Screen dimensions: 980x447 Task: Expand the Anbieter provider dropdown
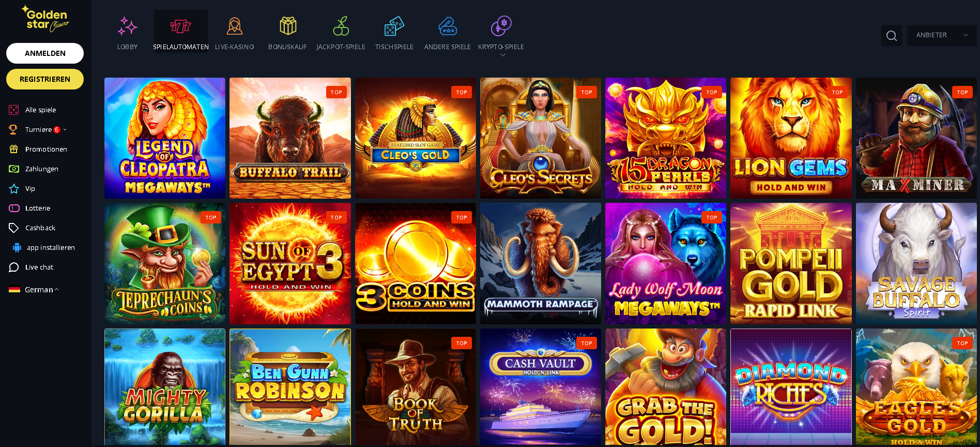click(942, 36)
